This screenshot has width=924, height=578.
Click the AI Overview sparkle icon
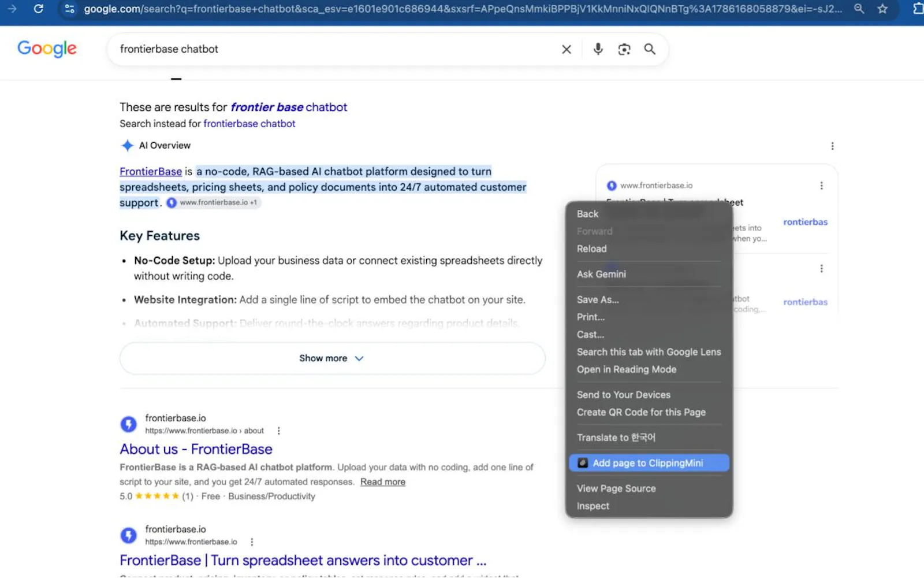[x=127, y=146]
